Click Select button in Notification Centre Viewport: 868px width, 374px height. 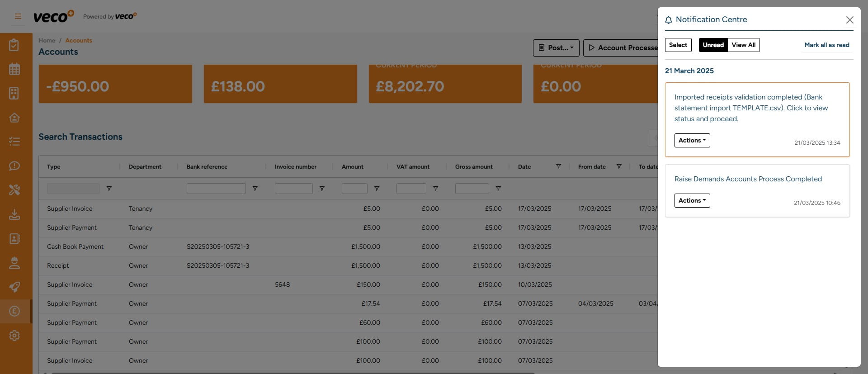click(x=678, y=45)
